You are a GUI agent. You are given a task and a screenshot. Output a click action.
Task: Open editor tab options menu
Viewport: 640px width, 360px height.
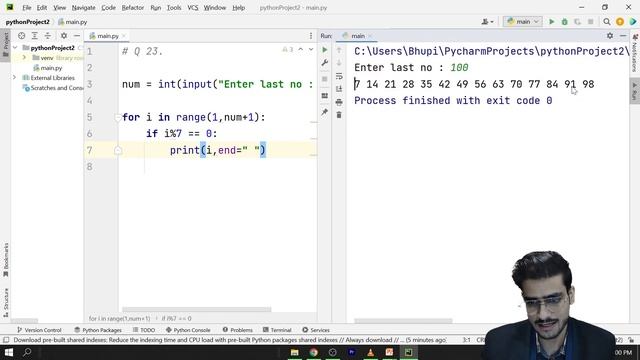(x=311, y=36)
